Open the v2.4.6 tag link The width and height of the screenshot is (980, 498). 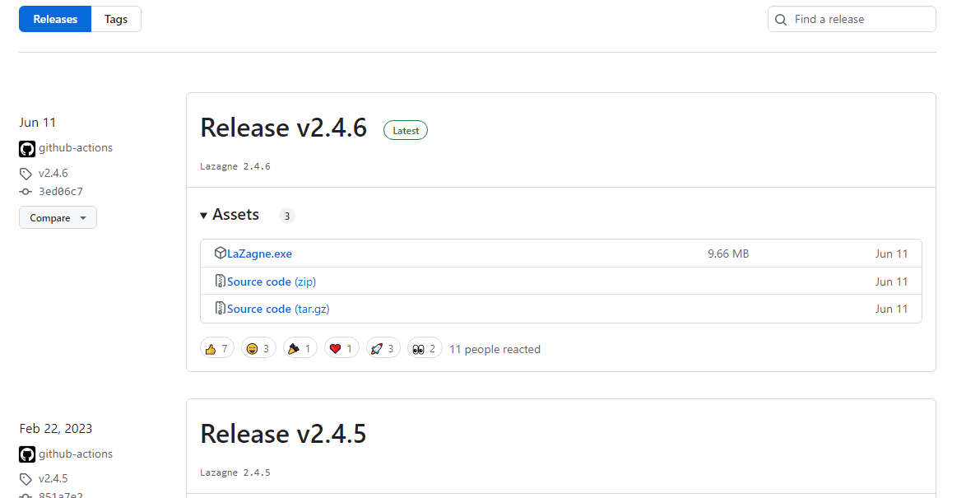coord(53,174)
